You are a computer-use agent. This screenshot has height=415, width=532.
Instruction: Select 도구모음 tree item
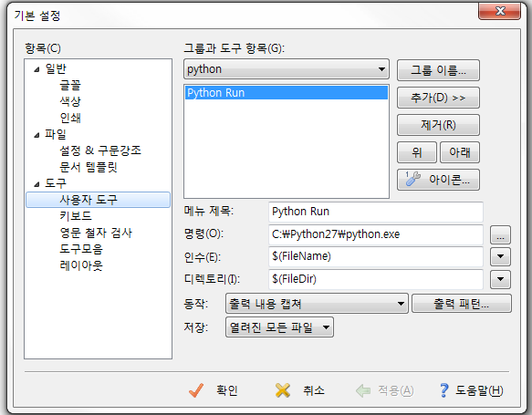tap(81, 249)
